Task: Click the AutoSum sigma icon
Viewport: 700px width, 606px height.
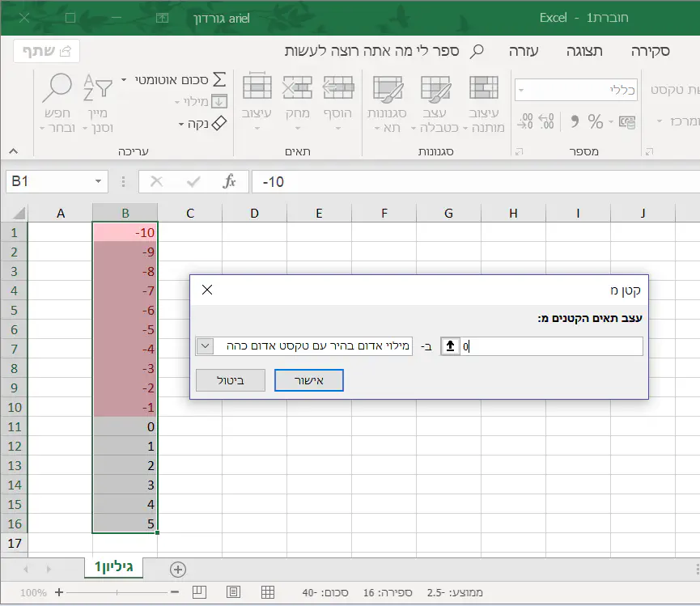Action: pyautogui.click(x=218, y=80)
